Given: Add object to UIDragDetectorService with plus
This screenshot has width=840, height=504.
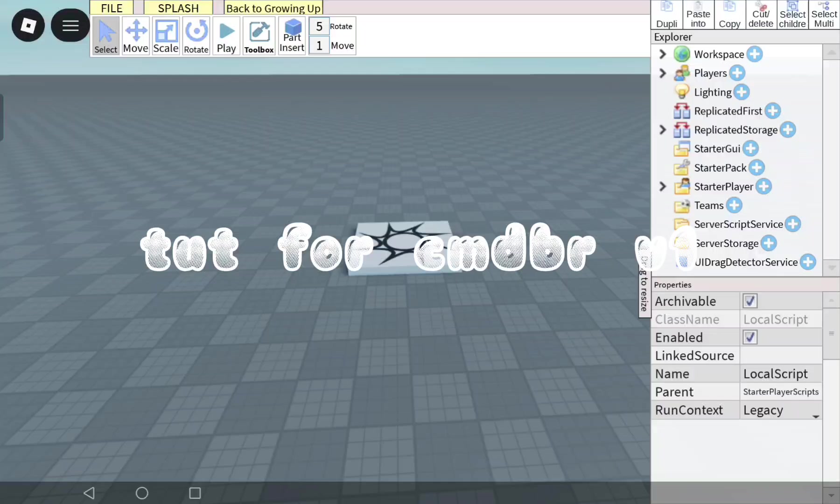Looking at the screenshot, I should pyautogui.click(x=808, y=262).
